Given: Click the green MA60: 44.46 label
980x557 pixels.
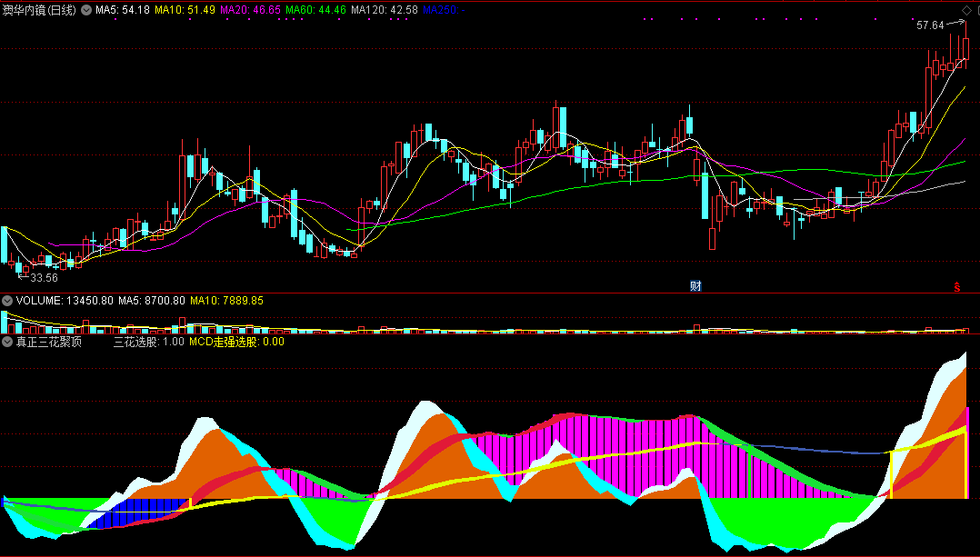Looking at the screenshot, I should point(315,10).
